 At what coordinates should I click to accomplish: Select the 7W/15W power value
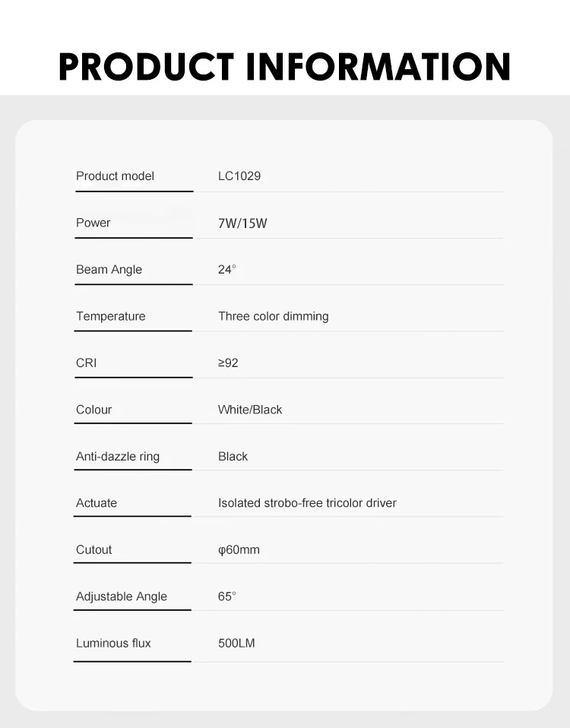pyautogui.click(x=242, y=223)
